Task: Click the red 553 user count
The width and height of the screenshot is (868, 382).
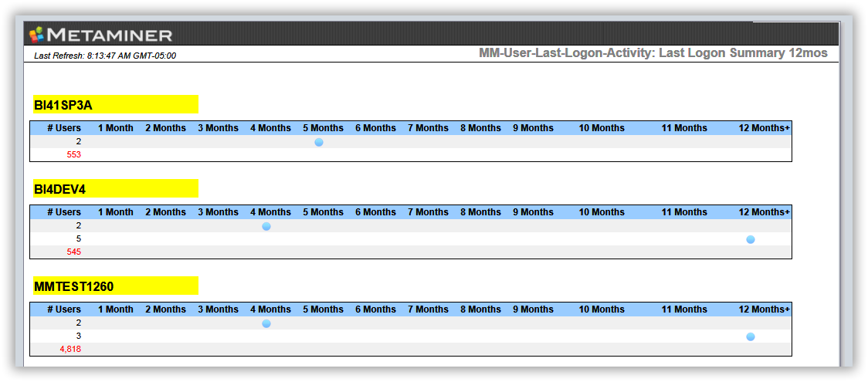Action: (73, 155)
